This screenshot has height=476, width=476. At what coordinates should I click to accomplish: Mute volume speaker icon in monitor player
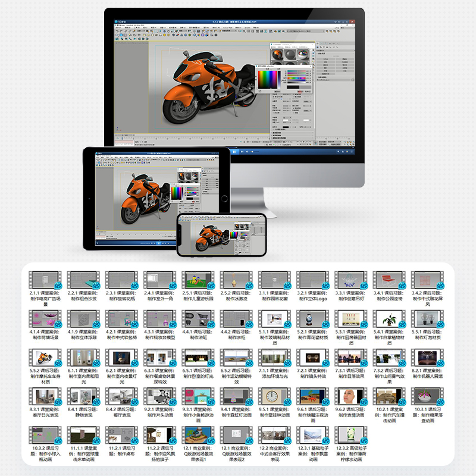[248, 152]
